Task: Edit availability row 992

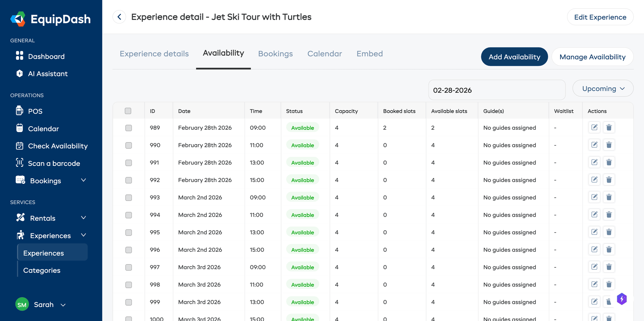Action: pos(594,180)
